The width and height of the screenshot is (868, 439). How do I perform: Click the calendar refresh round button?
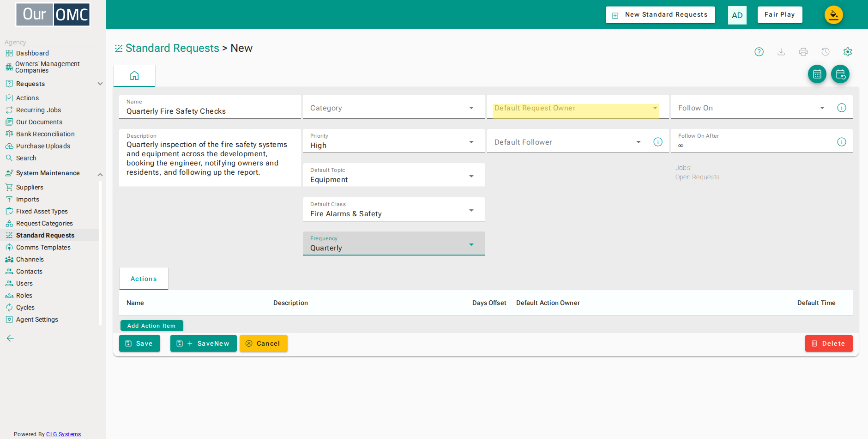840,74
